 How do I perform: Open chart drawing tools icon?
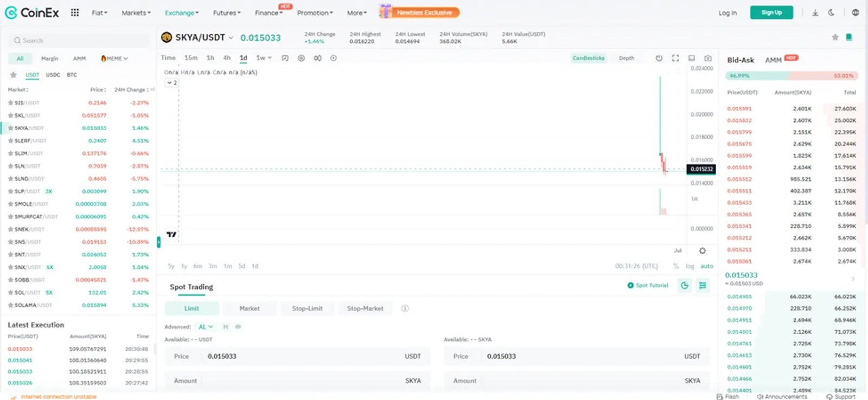285,58
